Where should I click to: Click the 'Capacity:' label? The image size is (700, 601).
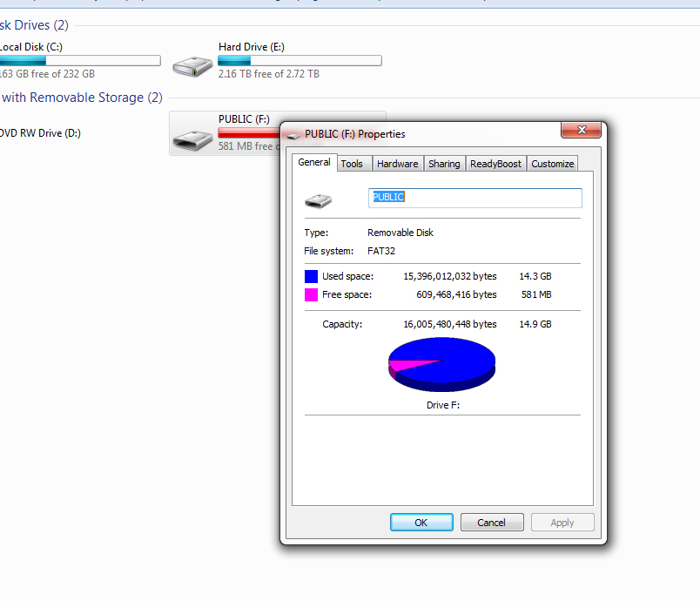(x=342, y=324)
